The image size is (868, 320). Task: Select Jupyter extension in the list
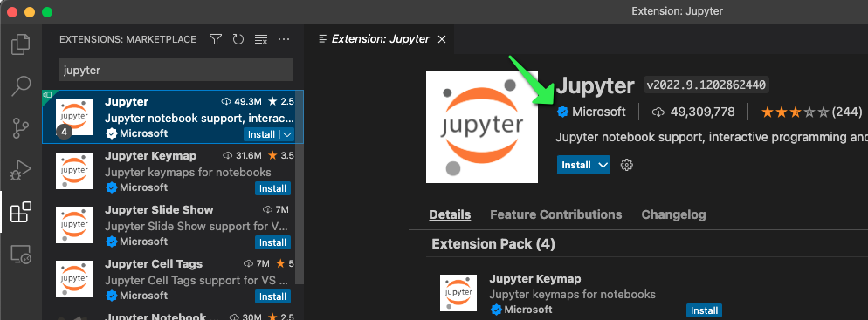pyautogui.click(x=173, y=117)
